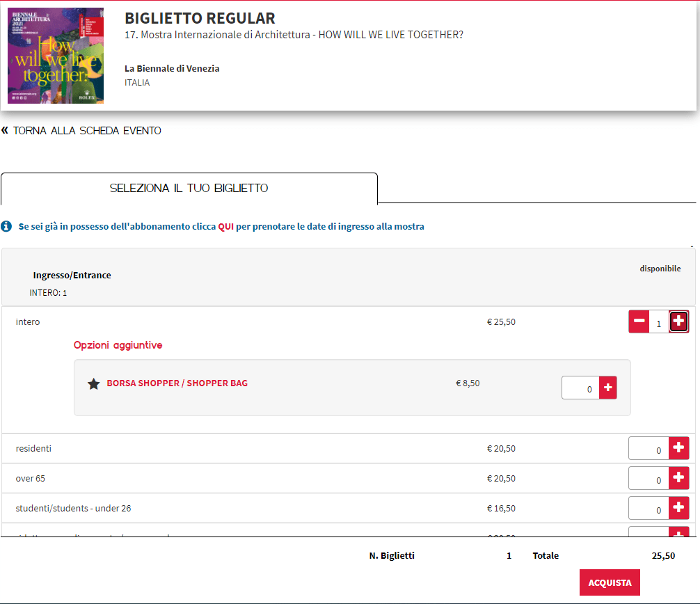This screenshot has width=700, height=604.
Task: Click the blue info icon
Action: pos(6,226)
